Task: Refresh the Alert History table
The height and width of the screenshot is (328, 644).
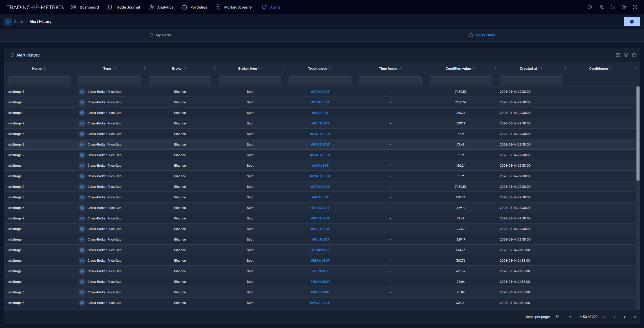Action: (x=634, y=55)
